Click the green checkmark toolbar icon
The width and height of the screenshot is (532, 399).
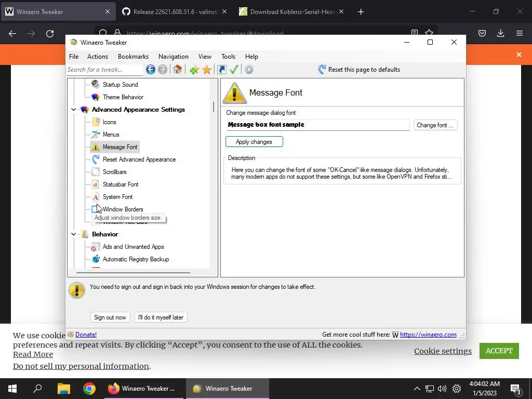click(234, 70)
